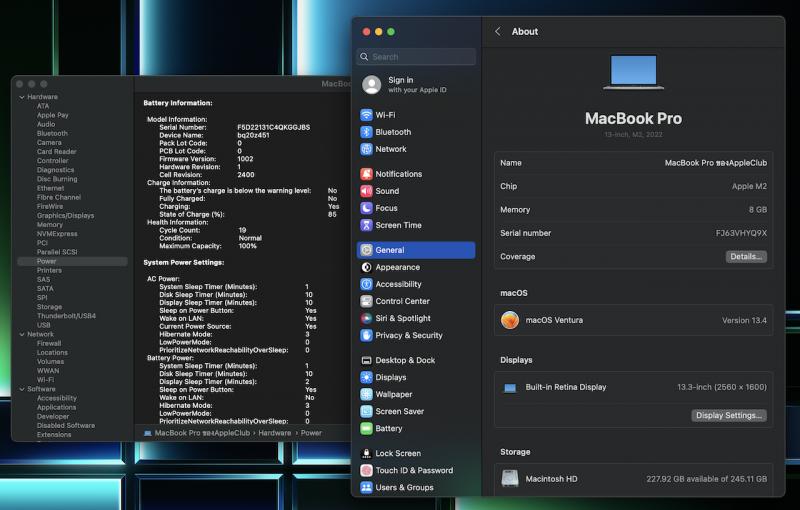The image size is (800, 510).
Task: Select Wi-Fi under Network in System Information
Action: [x=45, y=380]
